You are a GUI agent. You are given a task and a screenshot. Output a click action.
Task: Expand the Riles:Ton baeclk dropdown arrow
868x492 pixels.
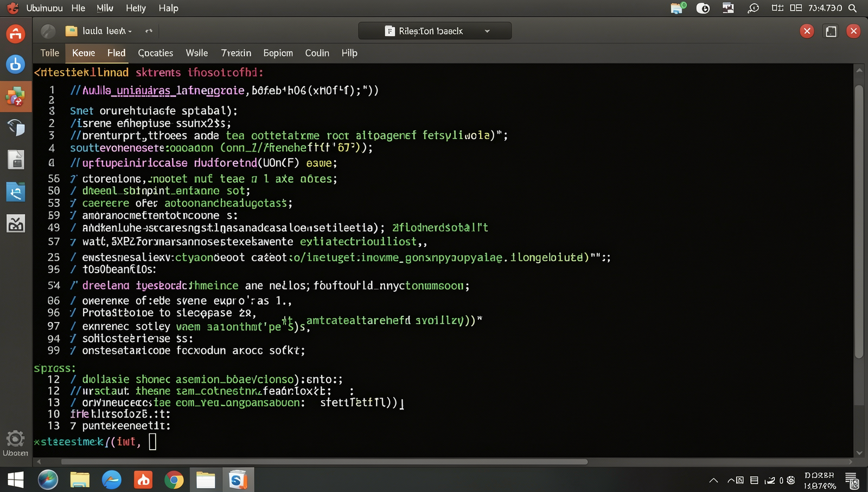(x=487, y=31)
